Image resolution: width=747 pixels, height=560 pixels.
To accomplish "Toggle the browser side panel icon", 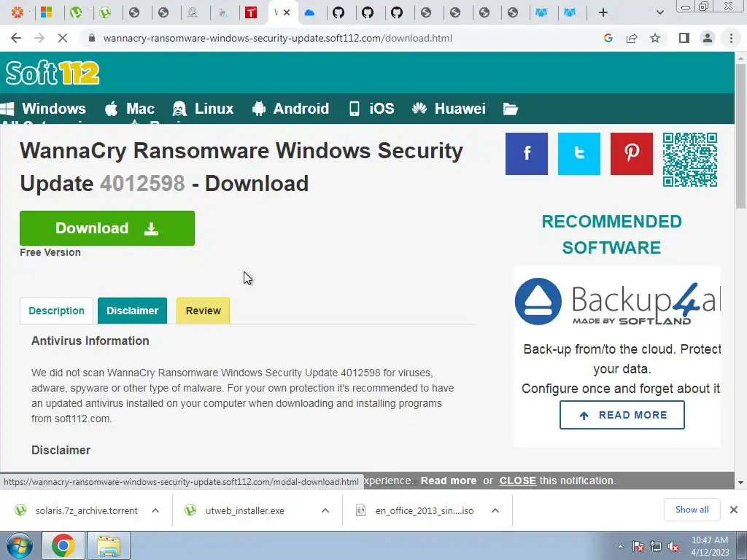I will click(684, 38).
